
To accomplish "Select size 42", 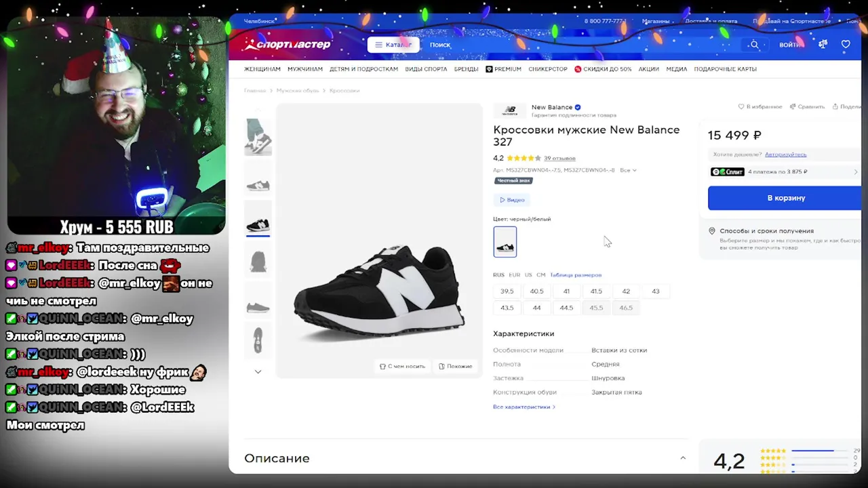I will click(626, 291).
